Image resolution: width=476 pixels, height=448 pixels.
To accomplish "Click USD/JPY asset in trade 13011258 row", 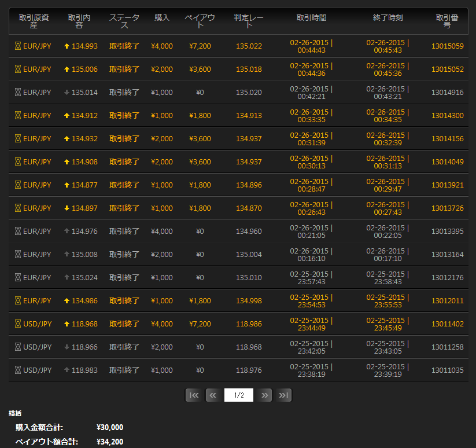I will click(x=38, y=347).
